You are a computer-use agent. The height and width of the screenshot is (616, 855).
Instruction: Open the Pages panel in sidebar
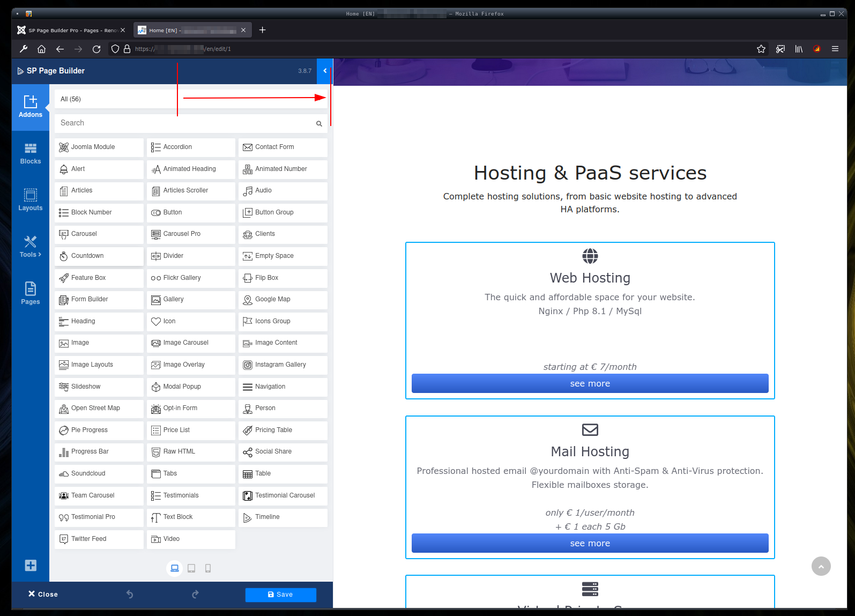[x=31, y=293]
